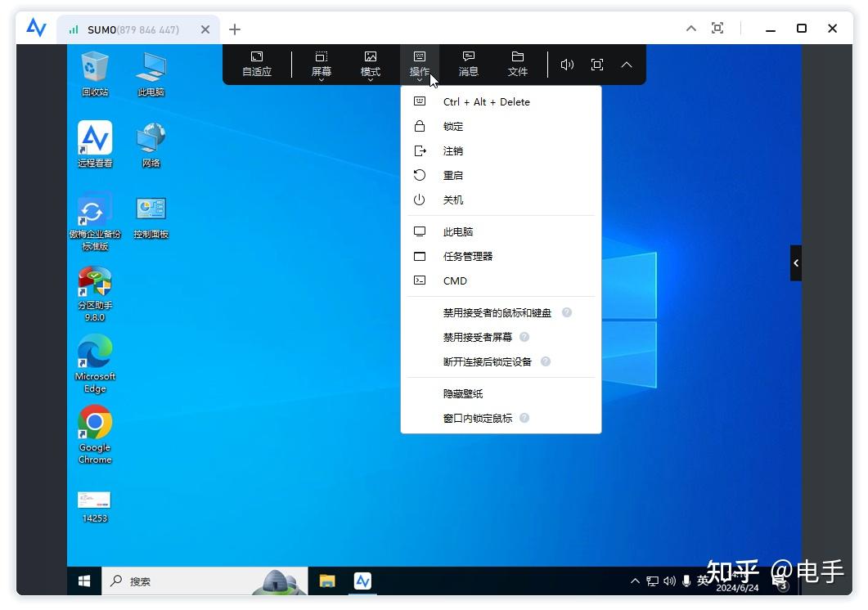Enable 禁用接受者屏幕 option
Viewport: 868px width, 610px height.
tap(479, 337)
